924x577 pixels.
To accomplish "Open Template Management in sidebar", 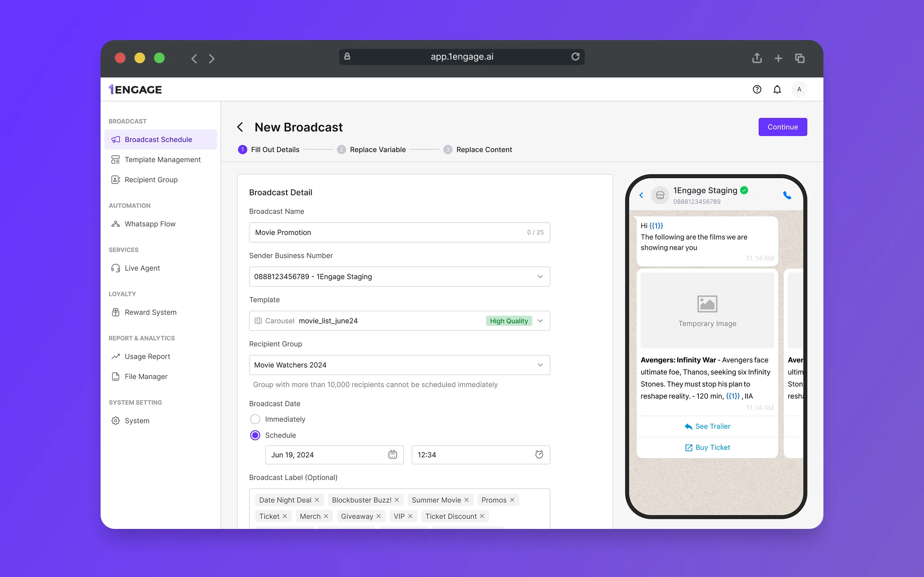I will pyautogui.click(x=161, y=159).
